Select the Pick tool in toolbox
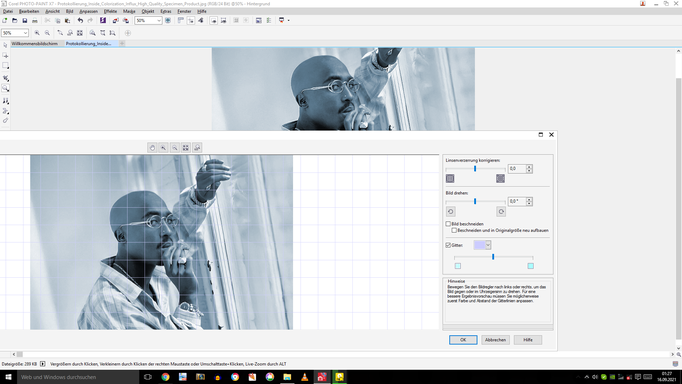The height and width of the screenshot is (384, 682). [x=5, y=45]
